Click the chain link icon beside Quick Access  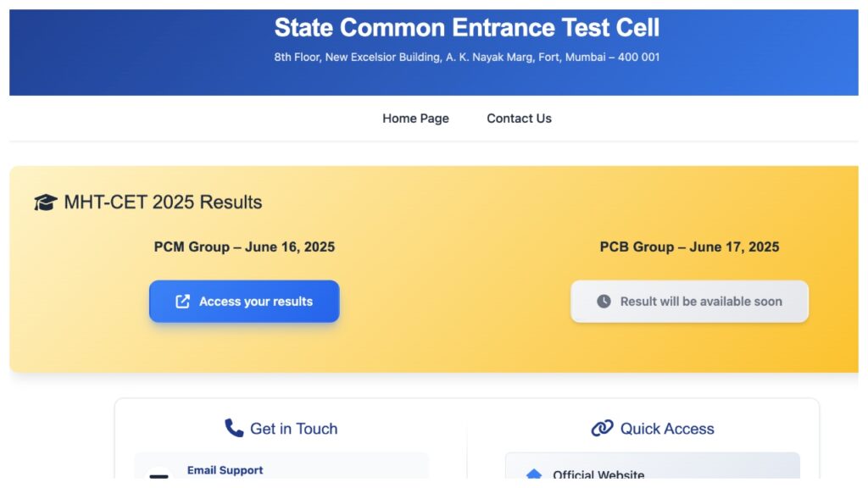602,428
